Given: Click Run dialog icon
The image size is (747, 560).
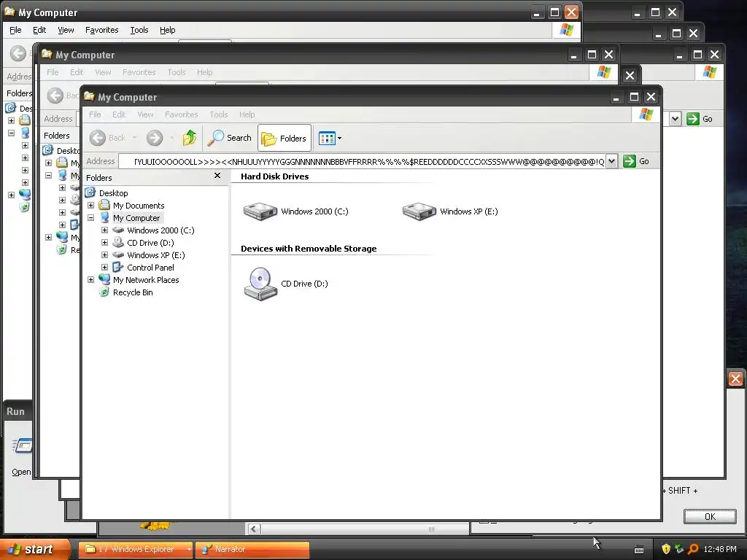Looking at the screenshot, I should tap(23, 446).
